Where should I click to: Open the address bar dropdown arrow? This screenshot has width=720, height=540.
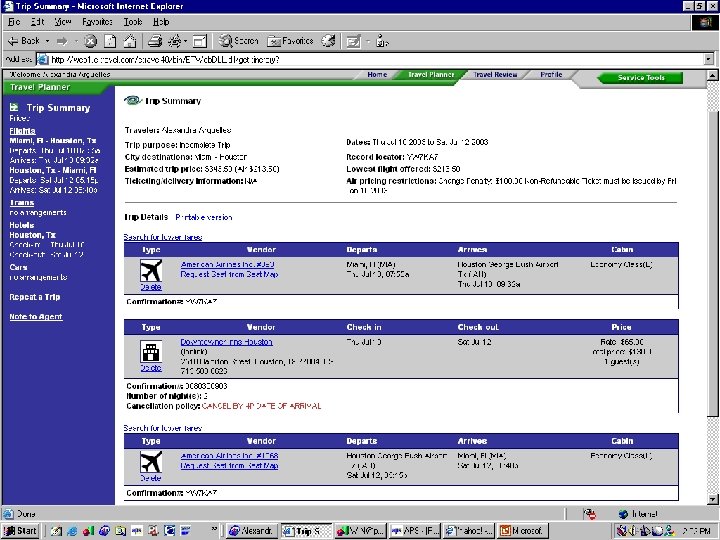click(x=709, y=59)
